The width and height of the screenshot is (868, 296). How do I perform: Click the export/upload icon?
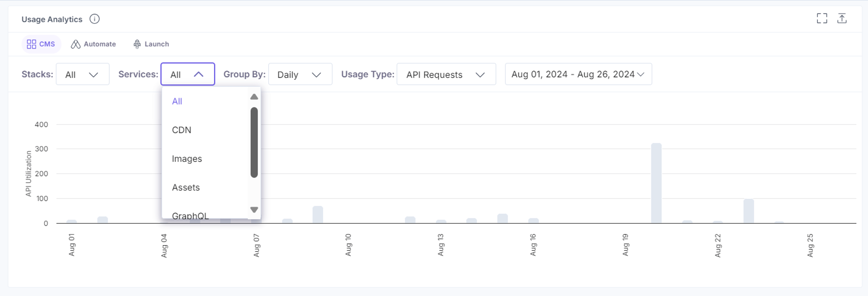(x=842, y=18)
